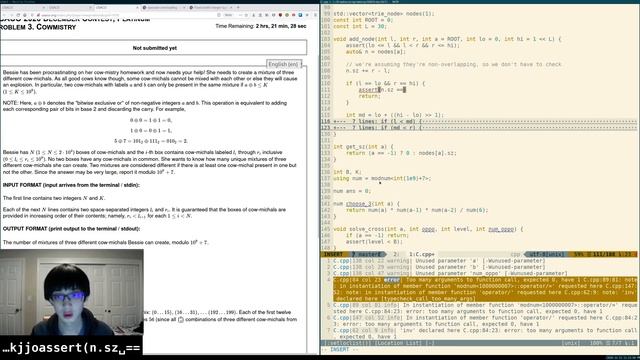Screen dimensions: 640x360
Task: Click the browser back arrow
Action: [x=4, y=15]
